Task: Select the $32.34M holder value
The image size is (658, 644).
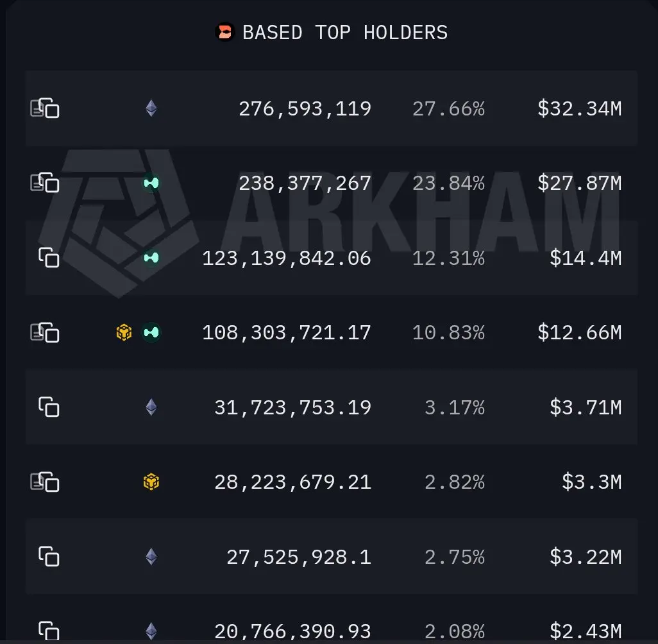Action: point(580,108)
